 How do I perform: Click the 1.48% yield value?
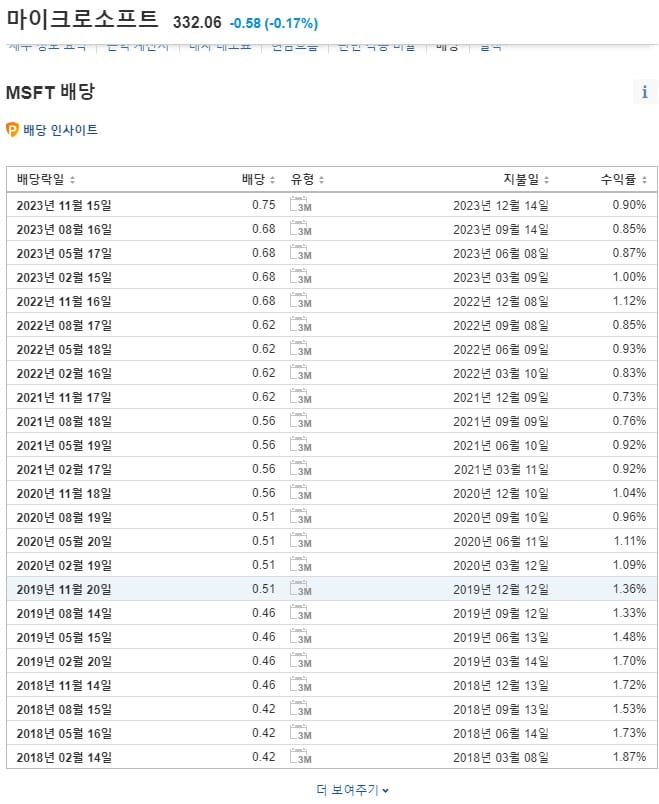coord(629,637)
